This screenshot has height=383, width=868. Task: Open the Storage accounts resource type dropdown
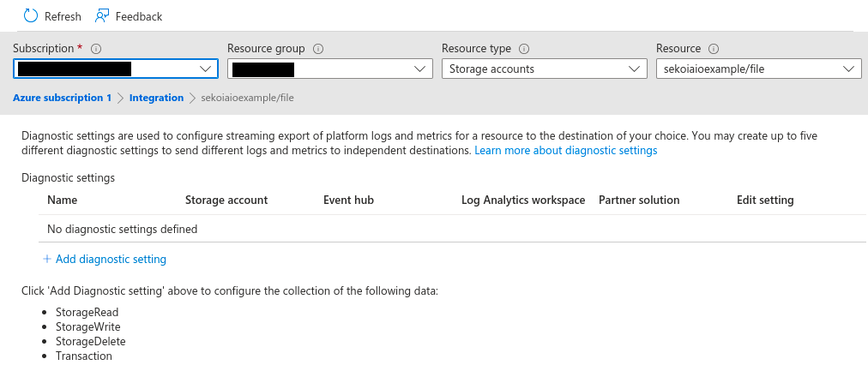(x=544, y=69)
